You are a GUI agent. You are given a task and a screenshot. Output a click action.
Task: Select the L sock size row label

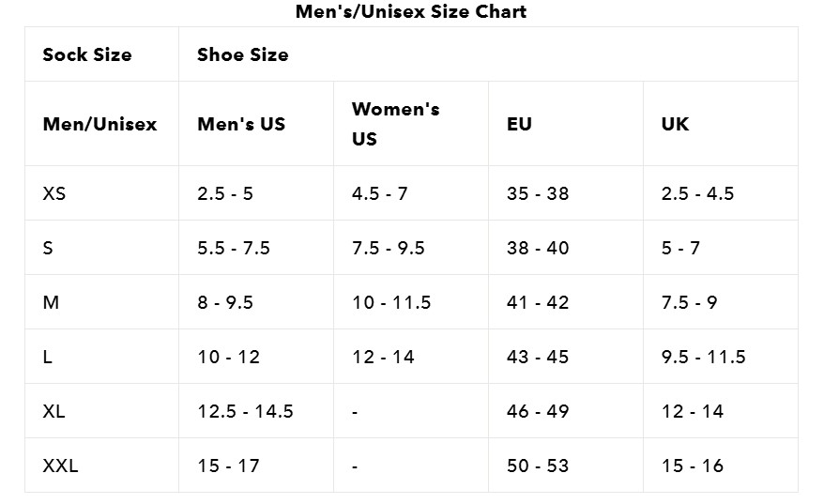[48, 357]
